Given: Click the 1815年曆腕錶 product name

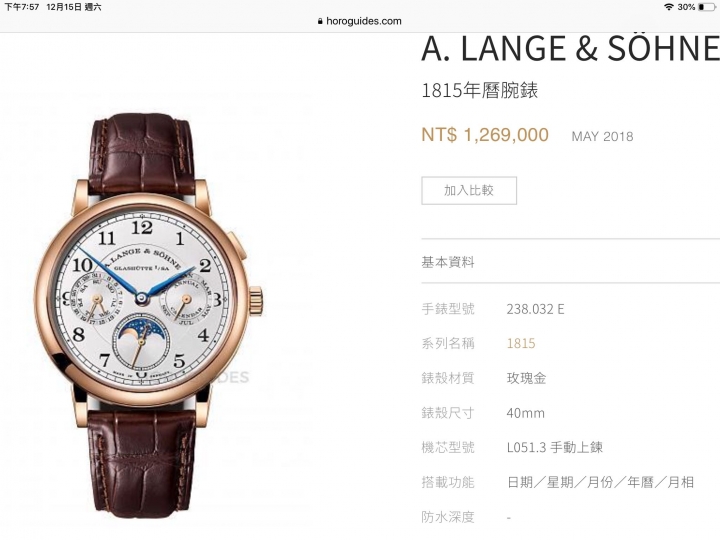Looking at the screenshot, I should tap(479, 90).
